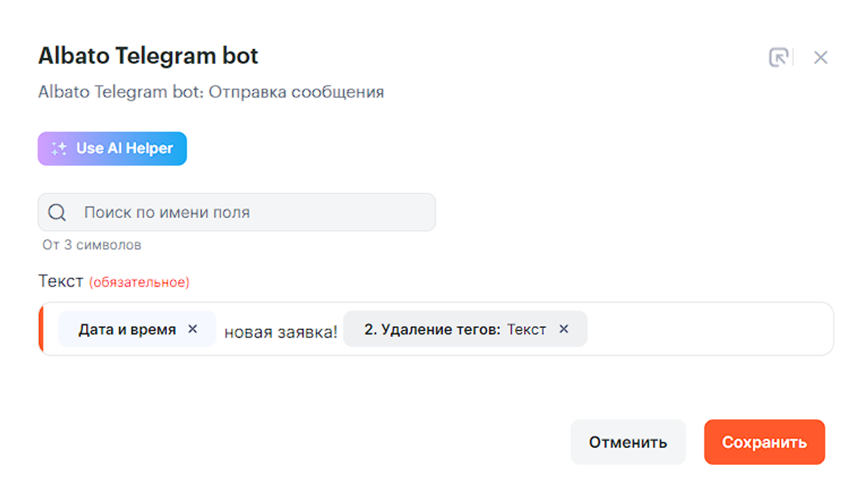868x502 pixels.
Task: Click the Albato Telegram bot heading
Action: pos(148,56)
